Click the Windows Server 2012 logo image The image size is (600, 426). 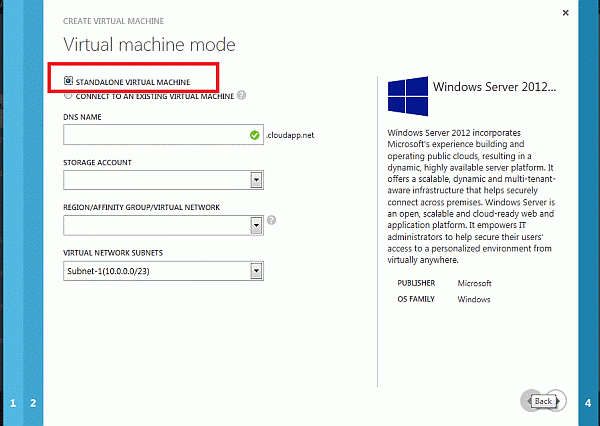pyautogui.click(x=408, y=96)
